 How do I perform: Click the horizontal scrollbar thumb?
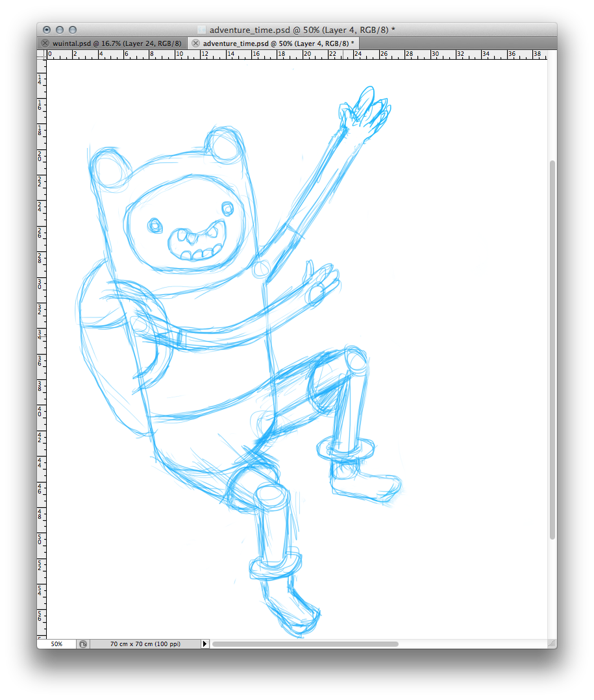click(304, 644)
